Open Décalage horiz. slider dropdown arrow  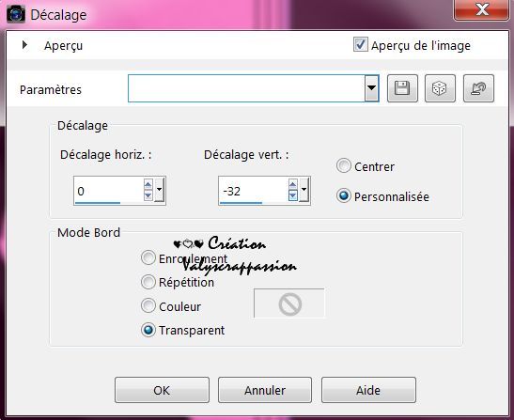coord(160,190)
